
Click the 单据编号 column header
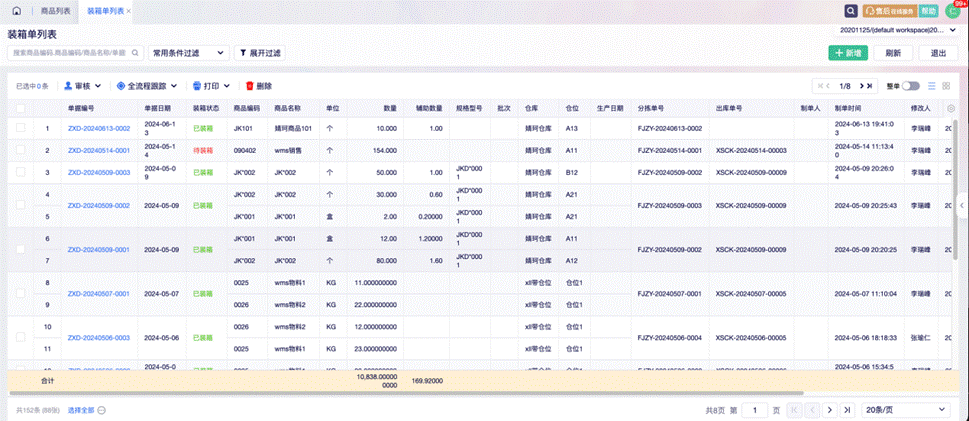pyautogui.click(x=81, y=108)
